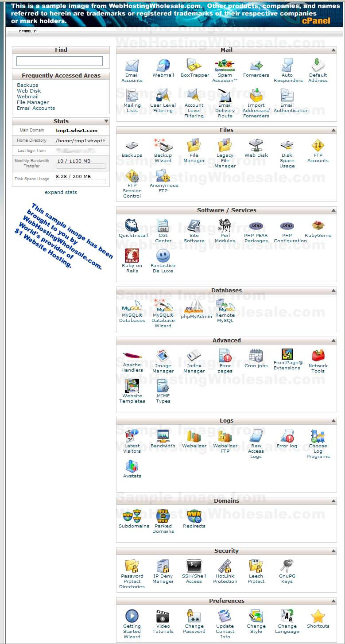345x644 pixels.
Task: Open the File Manager icon under Files
Action: 194,151
